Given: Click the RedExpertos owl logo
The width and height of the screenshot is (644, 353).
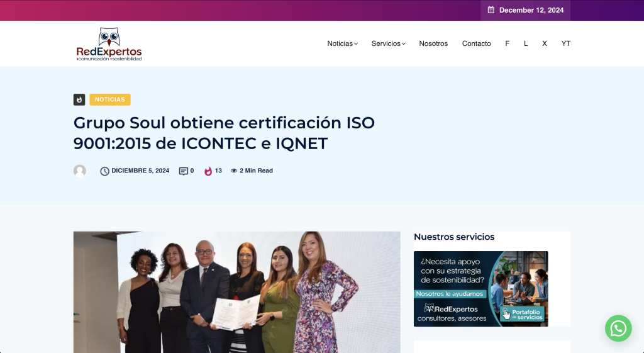Looking at the screenshot, I should coord(109,44).
